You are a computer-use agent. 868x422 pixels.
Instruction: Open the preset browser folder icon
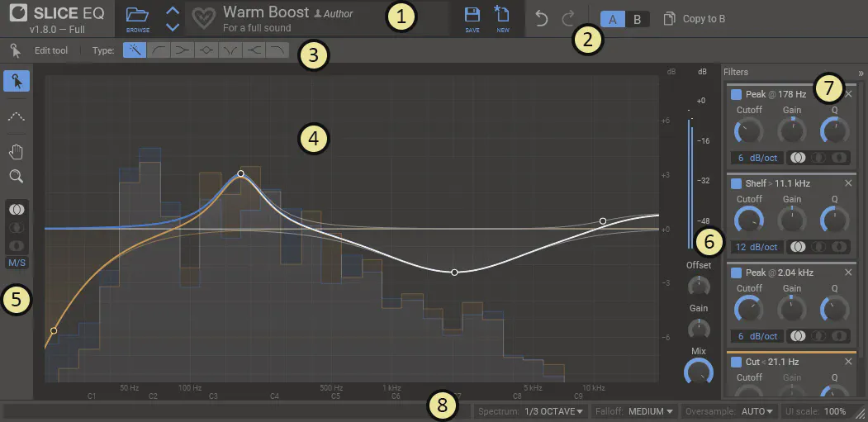pos(137,17)
